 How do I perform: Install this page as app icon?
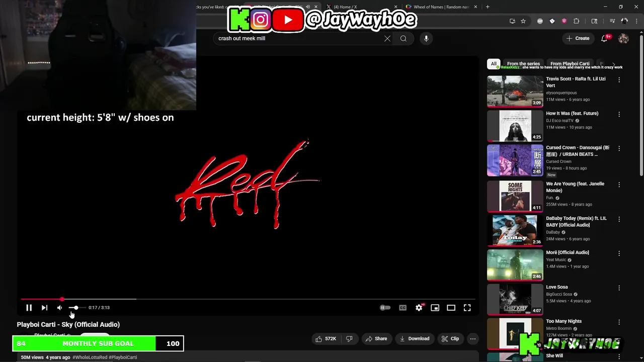[512, 21]
